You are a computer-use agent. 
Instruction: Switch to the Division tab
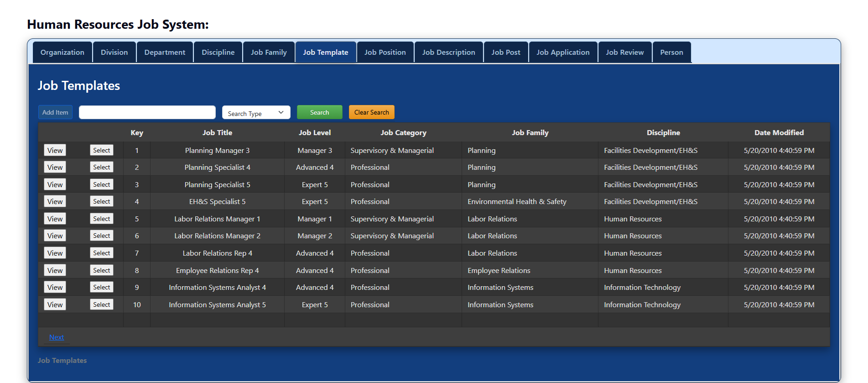[x=114, y=52]
